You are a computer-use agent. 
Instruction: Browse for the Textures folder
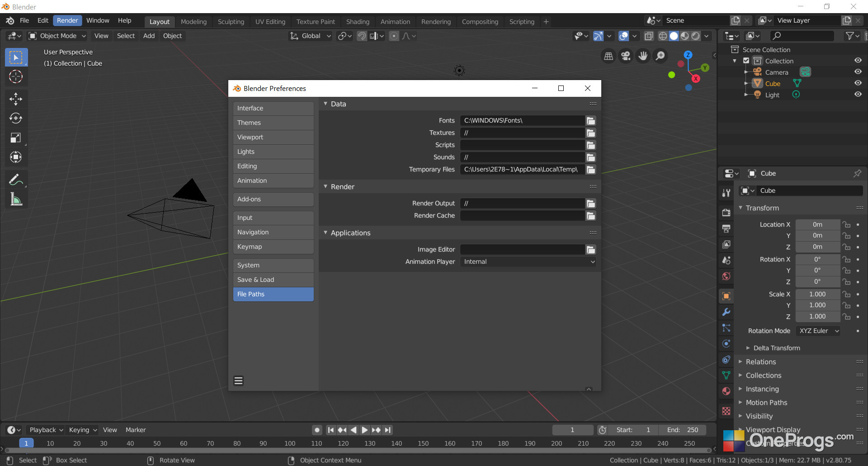click(590, 133)
